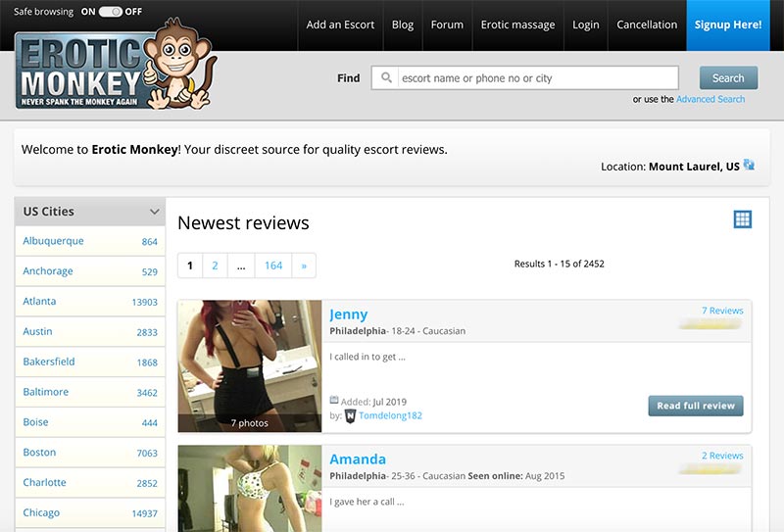784x532 pixels.
Task: Open the Forum menu item
Action: pyautogui.click(x=447, y=24)
